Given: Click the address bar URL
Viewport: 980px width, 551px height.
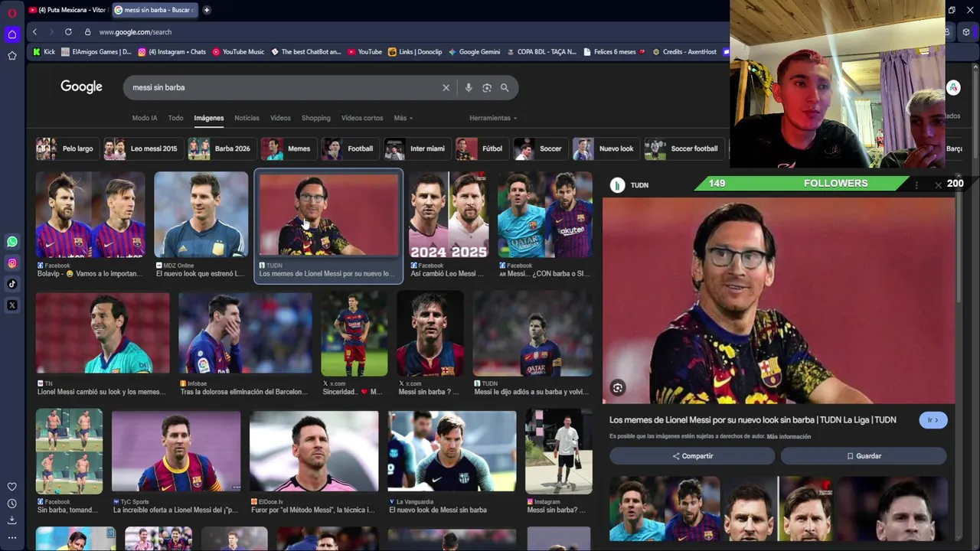Looking at the screenshot, I should (x=135, y=32).
